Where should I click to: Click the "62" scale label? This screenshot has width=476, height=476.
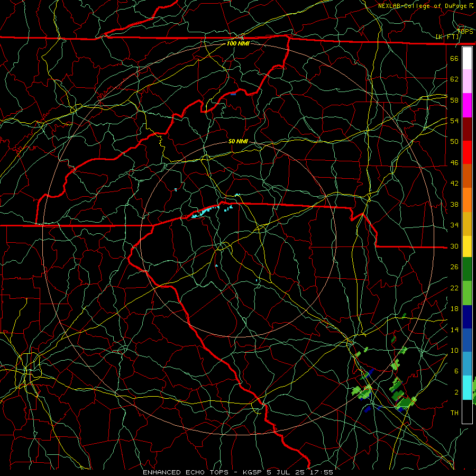(x=454, y=79)
